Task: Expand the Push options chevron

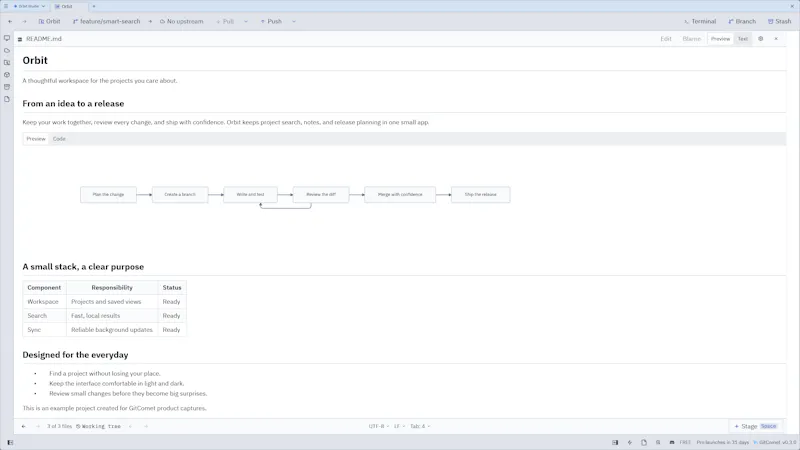Action: 294,21
